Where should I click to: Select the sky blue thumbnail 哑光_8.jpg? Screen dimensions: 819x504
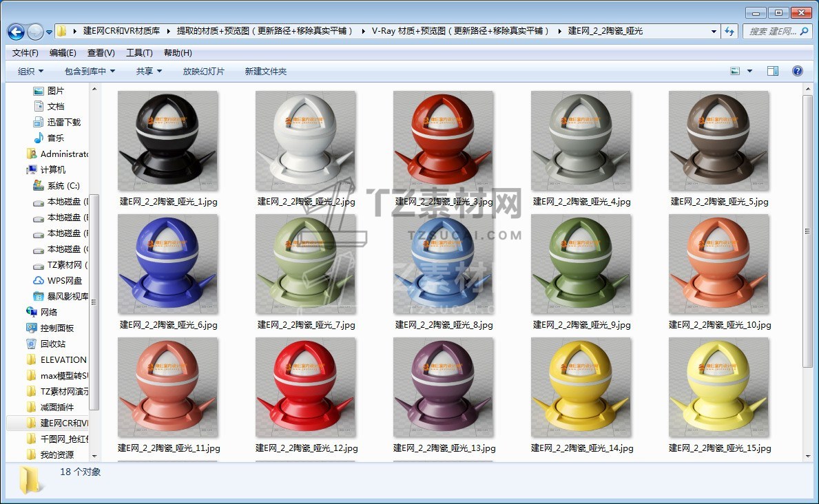(443, 264)
